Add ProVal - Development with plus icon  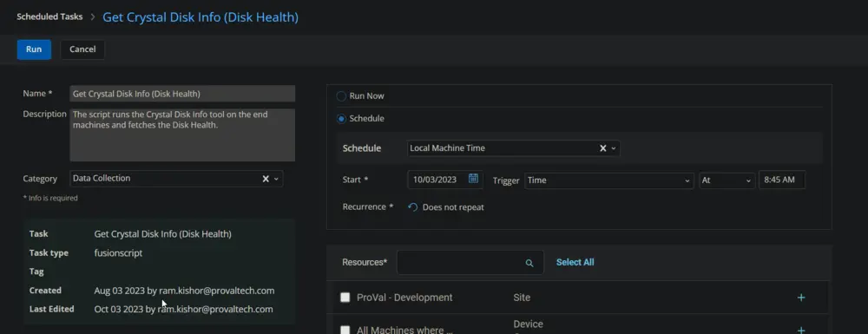(800, 298)
